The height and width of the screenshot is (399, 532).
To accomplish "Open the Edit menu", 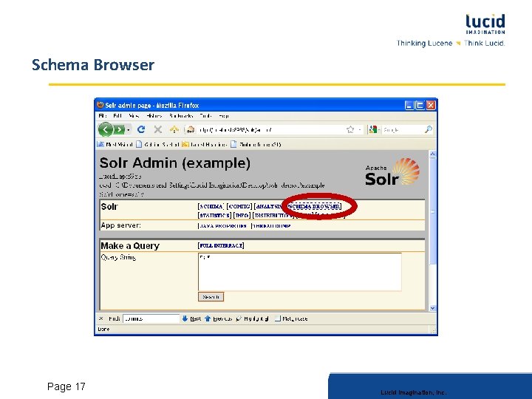I will tap(117, 116).
